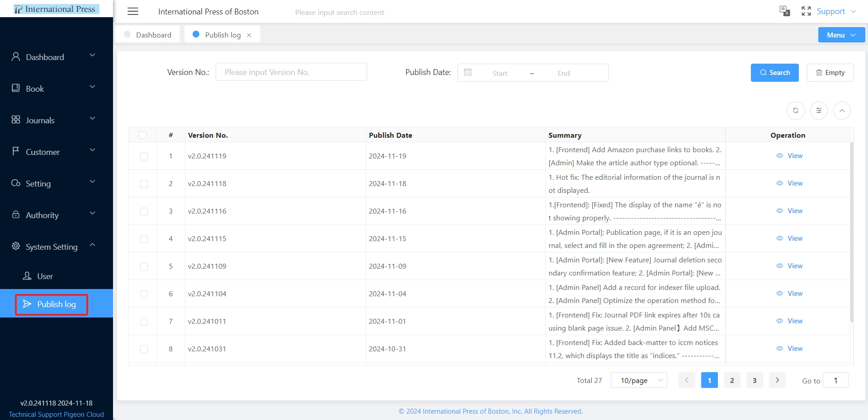
Task: Open the 10/page size dropdown
Action: [639, 380]
